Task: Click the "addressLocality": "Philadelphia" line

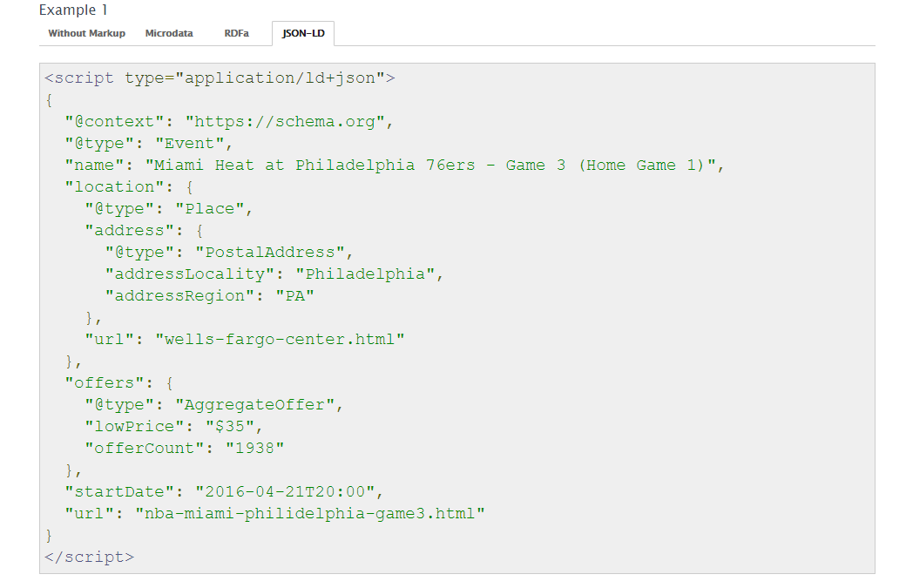Action: [274, 274]
